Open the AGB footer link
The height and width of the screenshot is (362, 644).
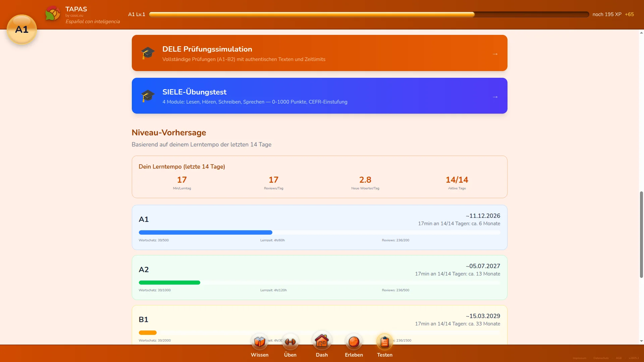point(619,358)
